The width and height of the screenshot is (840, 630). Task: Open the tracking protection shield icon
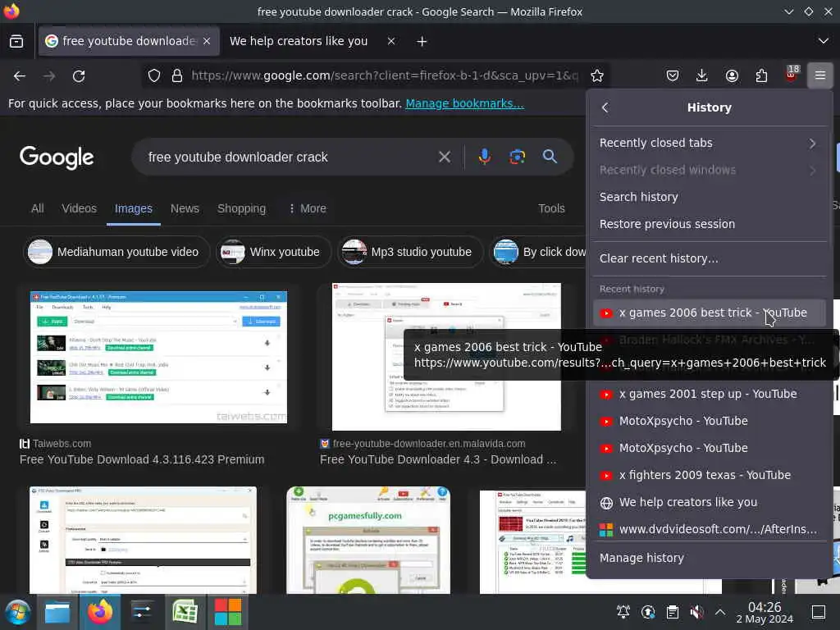pos(153,75)
